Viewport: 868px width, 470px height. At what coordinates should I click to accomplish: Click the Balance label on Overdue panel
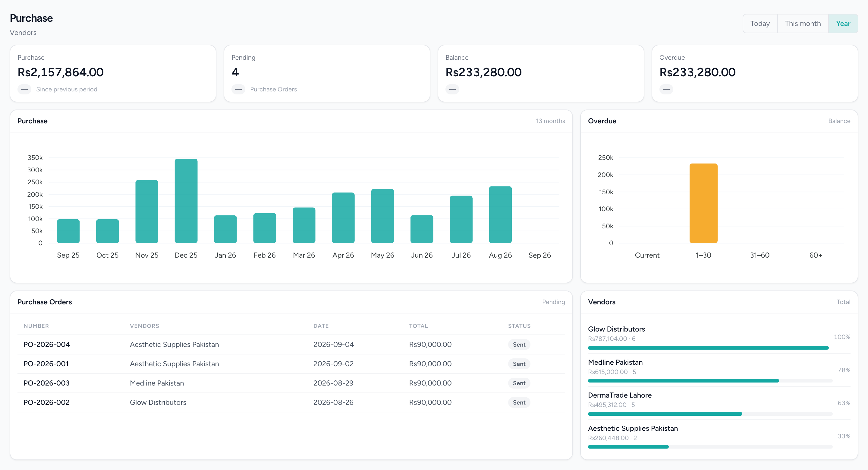839,121
